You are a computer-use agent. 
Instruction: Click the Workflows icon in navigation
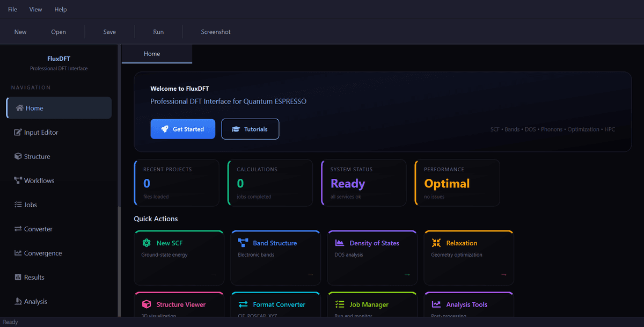[18, 181]
